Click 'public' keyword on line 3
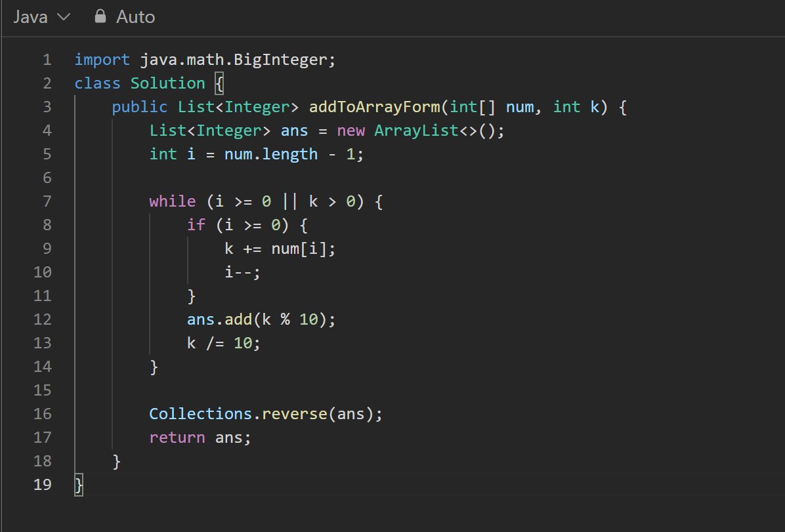Screen dimensions: 785x532 click(x=140, y=107)
